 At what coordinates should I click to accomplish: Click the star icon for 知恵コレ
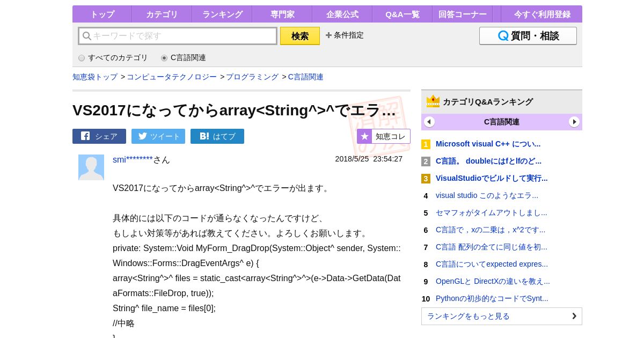coord(364,136)
